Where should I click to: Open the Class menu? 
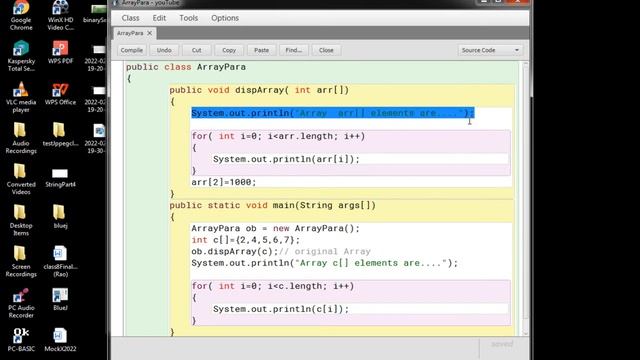[x=130, y=18]
